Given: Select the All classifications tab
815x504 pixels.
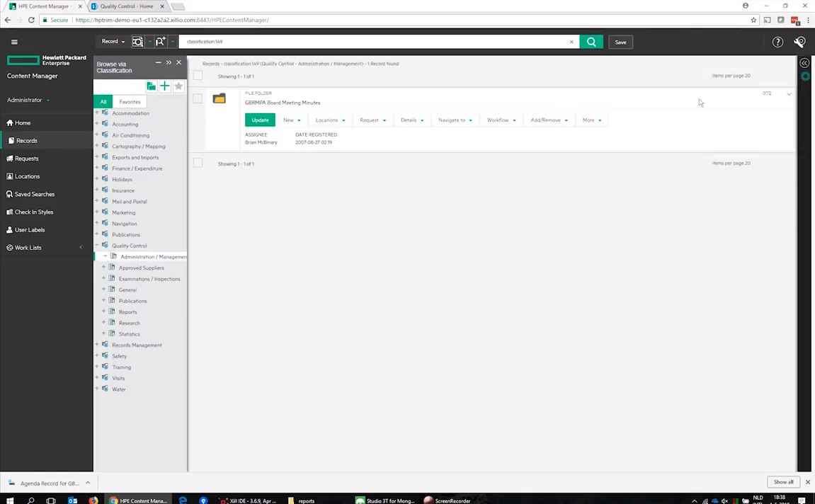Looking at the screenshot, I should [x=103, y=102].
